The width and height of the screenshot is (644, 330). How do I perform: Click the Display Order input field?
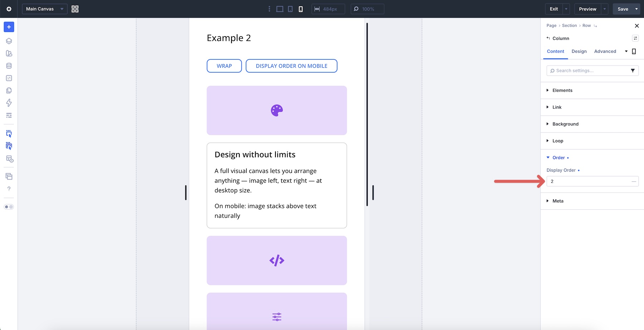(x=592, y=181)
